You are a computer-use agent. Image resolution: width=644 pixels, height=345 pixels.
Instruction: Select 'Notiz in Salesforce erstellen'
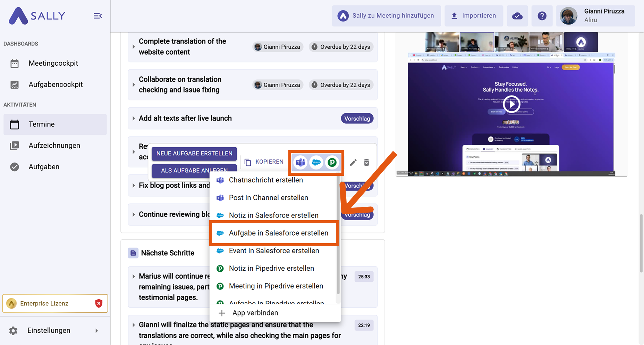(274, 215)
